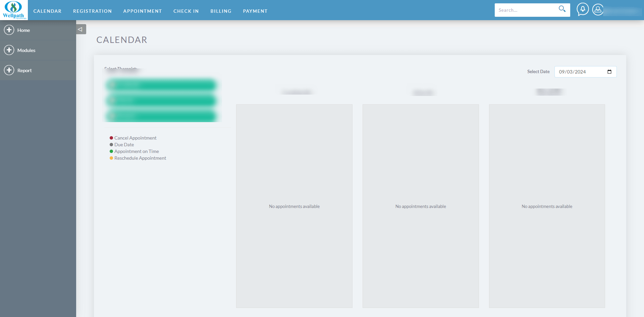The image size is (644, 317).
Task: Click the Select Date field 09/03/2024
Action: coord(585,72)
